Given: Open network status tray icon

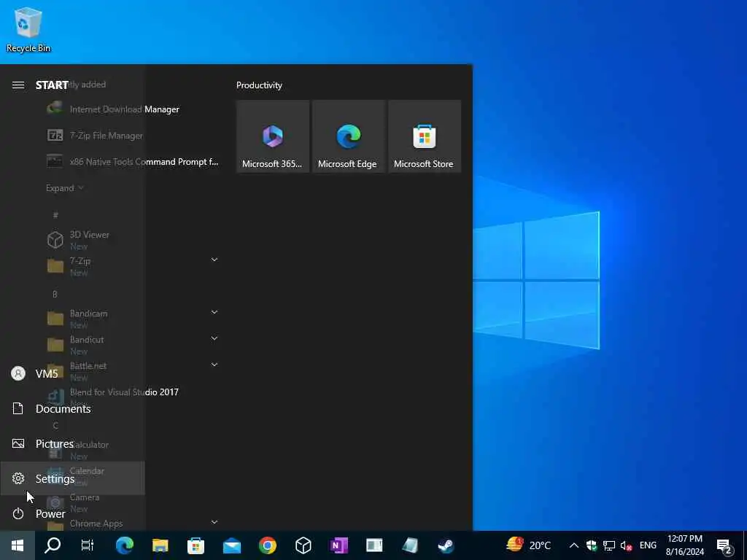Looking at the screenshot, I should 609,545.
